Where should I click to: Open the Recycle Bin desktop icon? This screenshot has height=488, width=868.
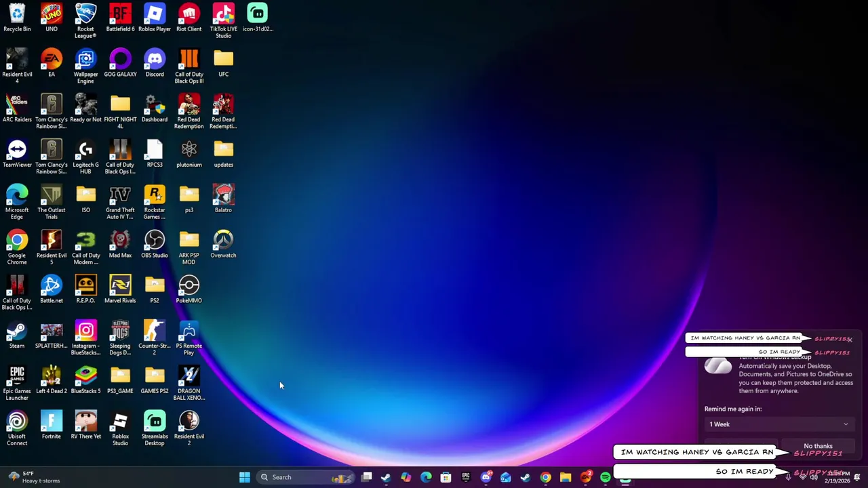tap(17, 18)
